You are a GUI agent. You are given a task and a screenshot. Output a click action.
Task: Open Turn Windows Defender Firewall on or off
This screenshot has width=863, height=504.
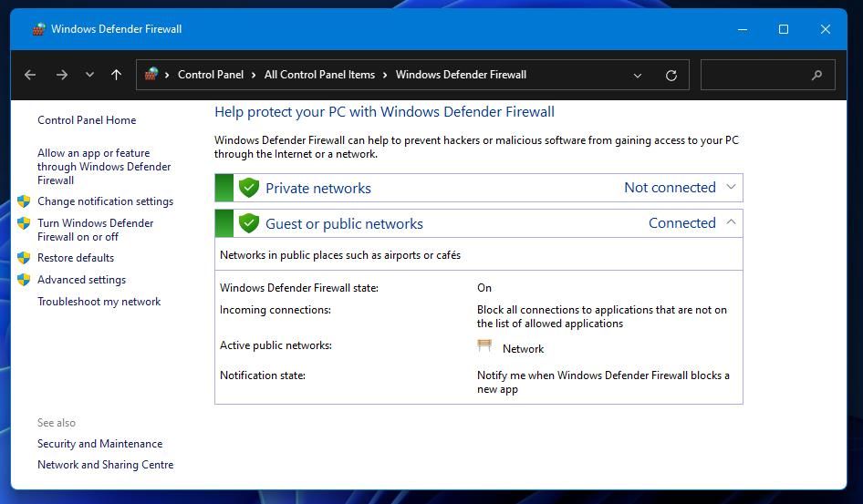(95, 230)
